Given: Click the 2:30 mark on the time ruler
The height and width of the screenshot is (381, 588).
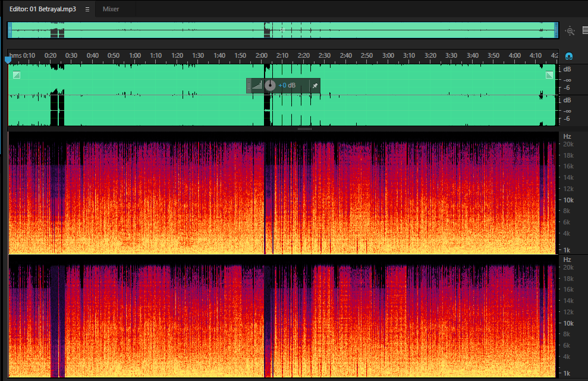Looking at the screenshot, I should click(x=325, y=55).
